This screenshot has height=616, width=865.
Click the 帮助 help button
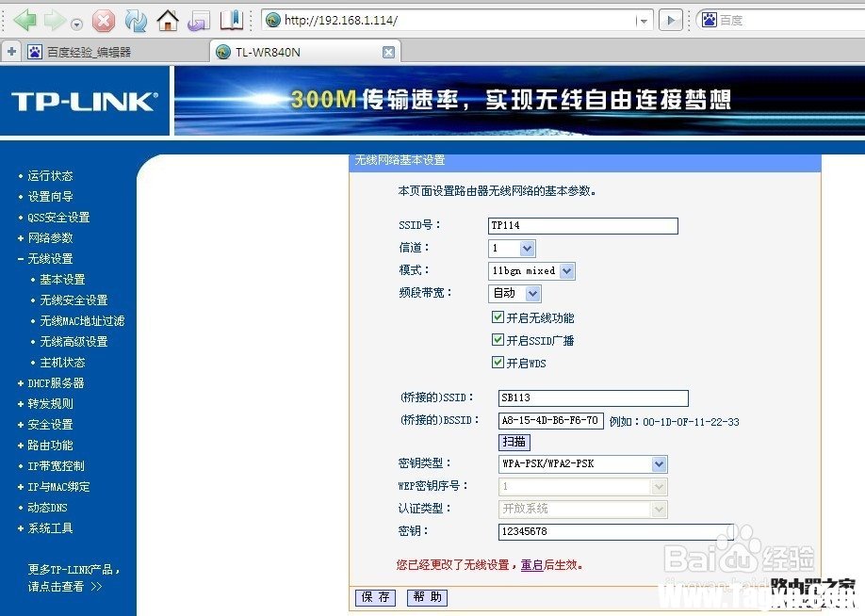coord(427,597)
